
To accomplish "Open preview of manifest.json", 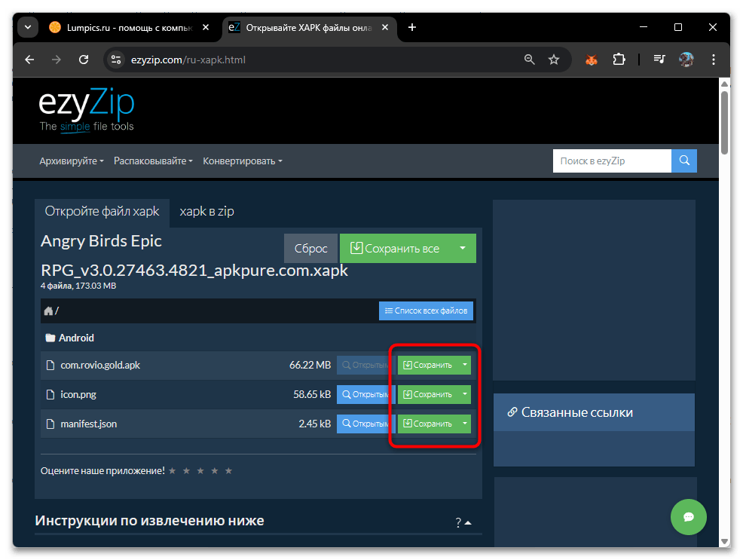I will 365,424.
